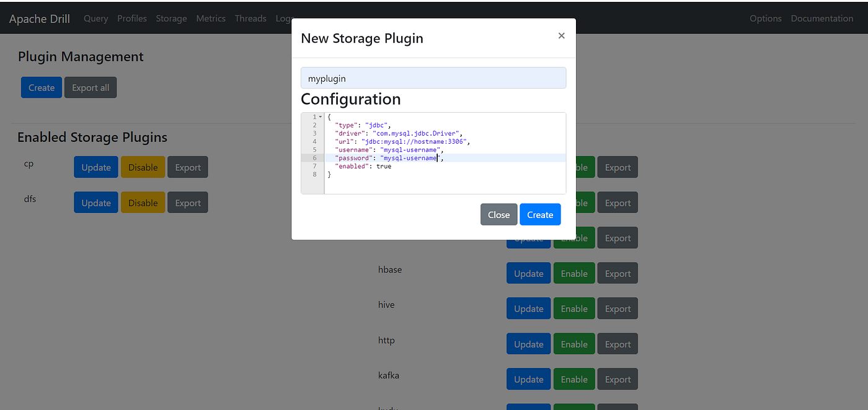Open the Documentation link

tap(822, 19)
